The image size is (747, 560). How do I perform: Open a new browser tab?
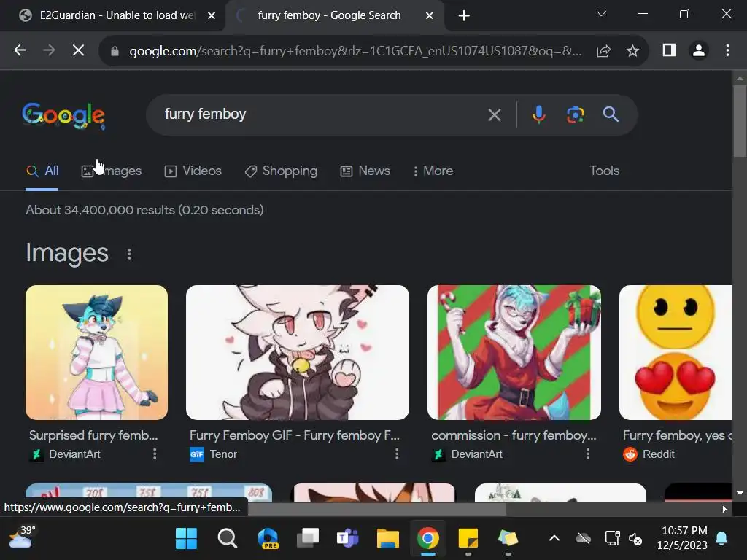pyautogui.click(x=464, y=16)
